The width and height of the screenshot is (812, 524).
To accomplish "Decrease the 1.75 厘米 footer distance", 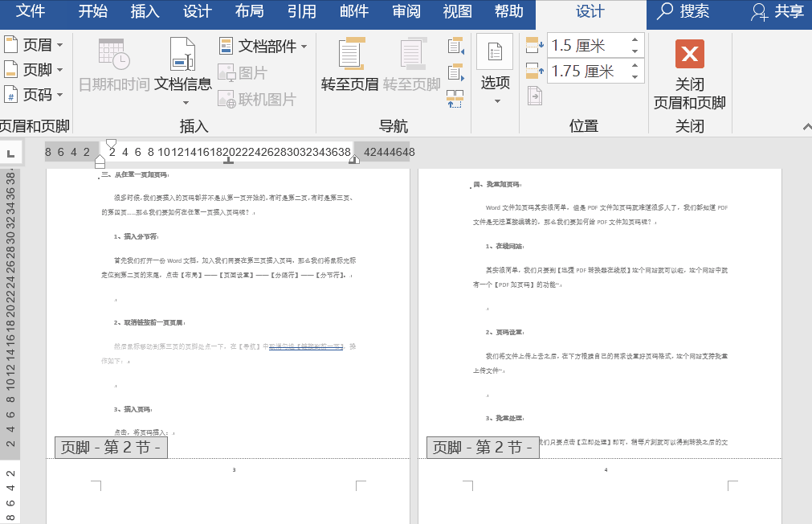I will tap(635, 76).
